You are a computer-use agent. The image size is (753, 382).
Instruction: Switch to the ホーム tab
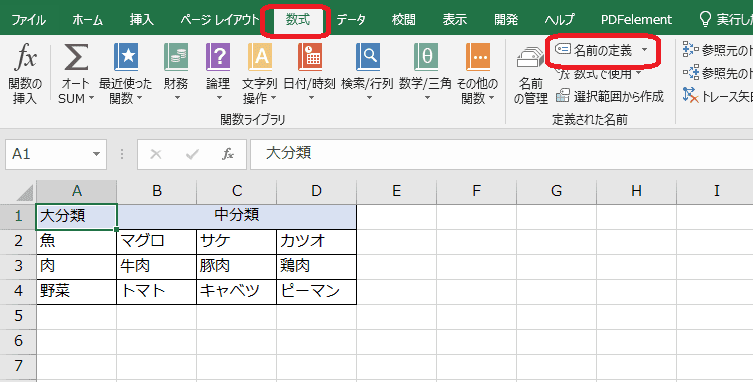click(87, 20)
